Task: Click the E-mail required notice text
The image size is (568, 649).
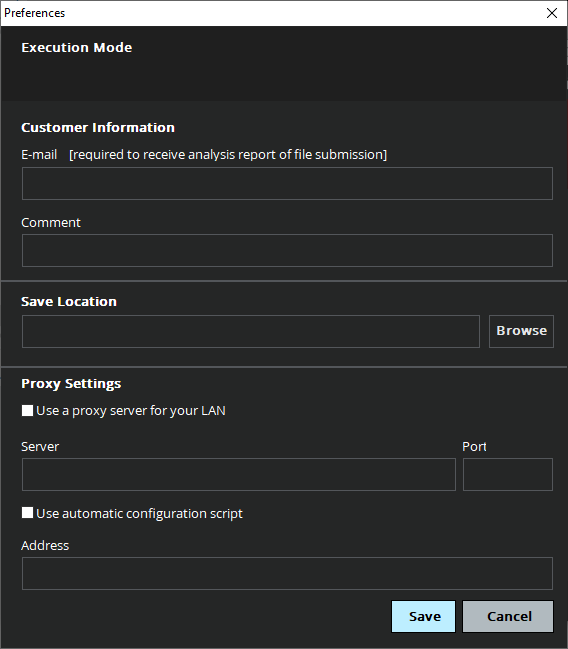Action: tap(228, 155)
